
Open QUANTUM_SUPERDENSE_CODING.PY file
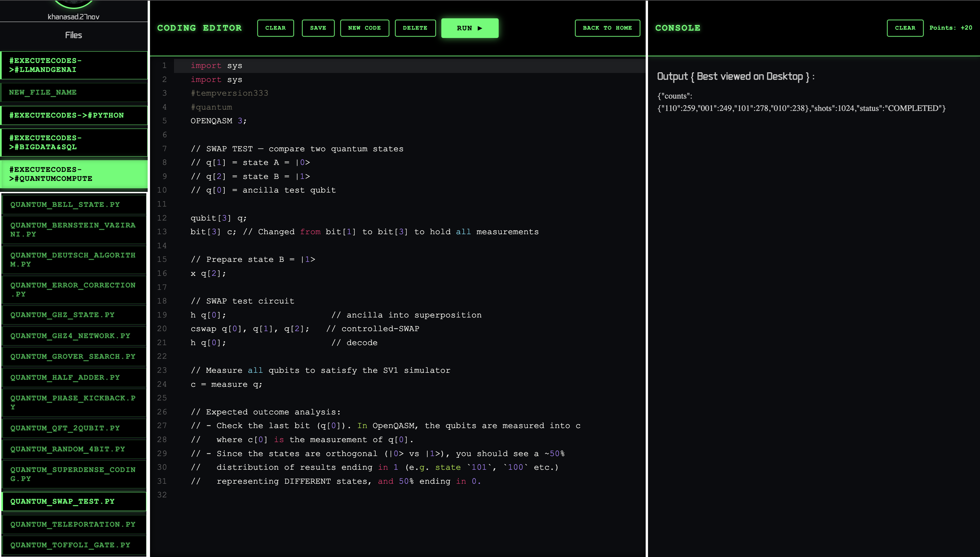click(x=74, y=474)
